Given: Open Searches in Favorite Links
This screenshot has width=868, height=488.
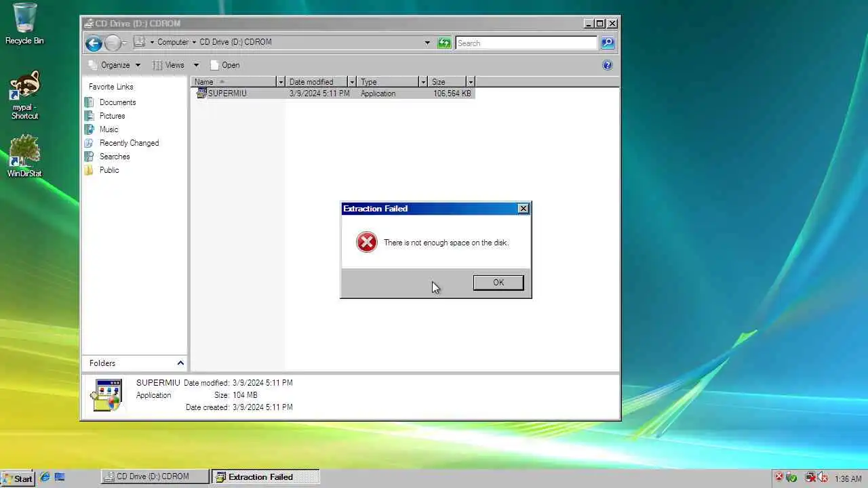Looking at the screenshot, I should (x=115, y=157).
